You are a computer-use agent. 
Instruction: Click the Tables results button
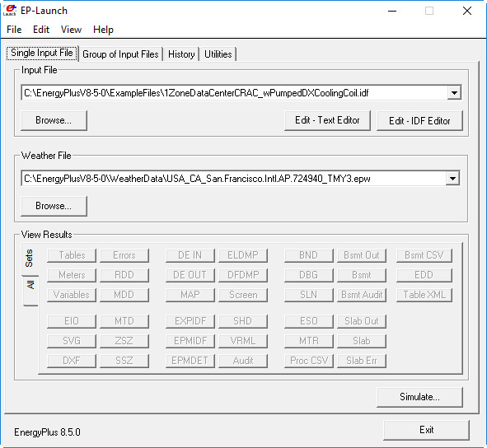tap(72, 255)
